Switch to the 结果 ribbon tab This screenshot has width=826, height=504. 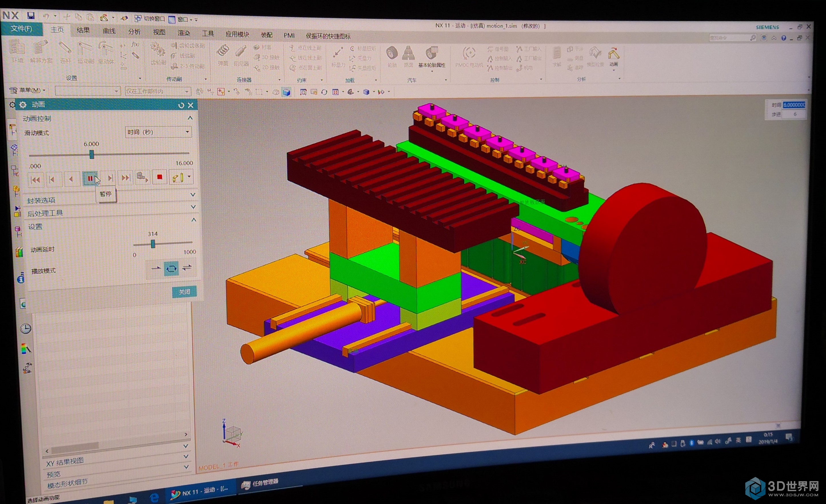pyautogui.click(x=83, y=31)
